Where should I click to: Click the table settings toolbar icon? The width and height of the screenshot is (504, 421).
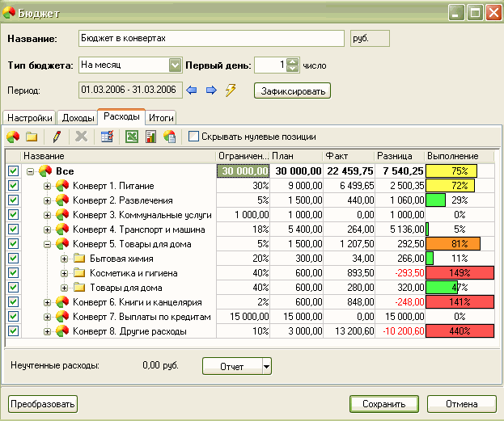107,137
